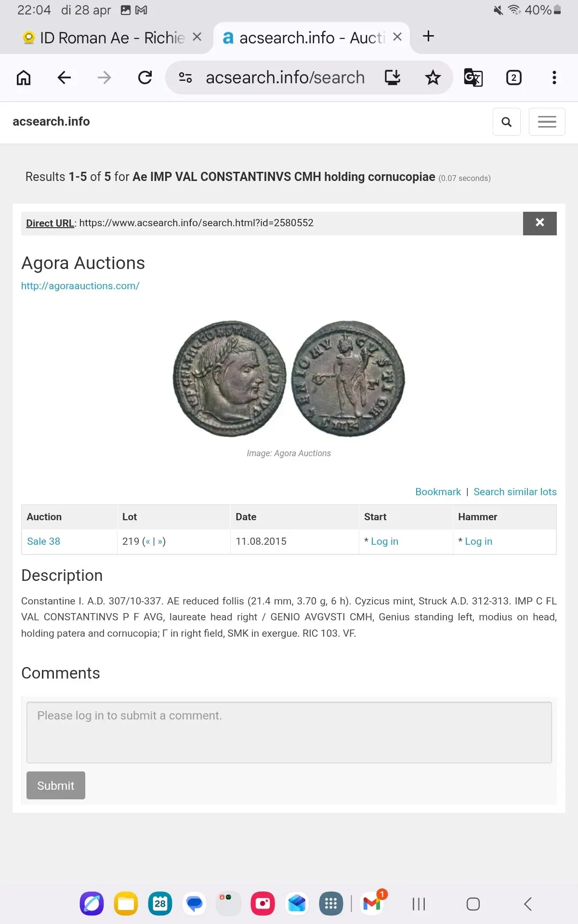Switch to the ID Roman Ae tab
Viewport: 578px width, 924px height.
point(106,38)
